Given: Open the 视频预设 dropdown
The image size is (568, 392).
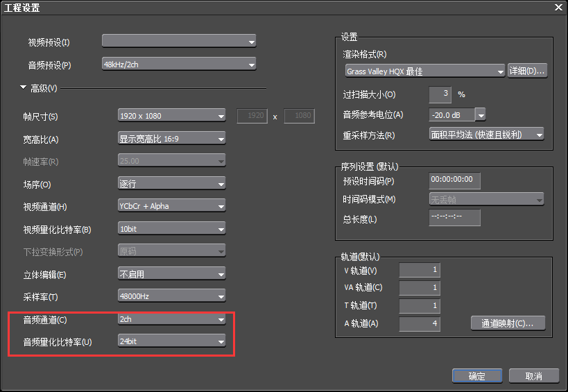Looking at the screenshot, I should [179, 42].
